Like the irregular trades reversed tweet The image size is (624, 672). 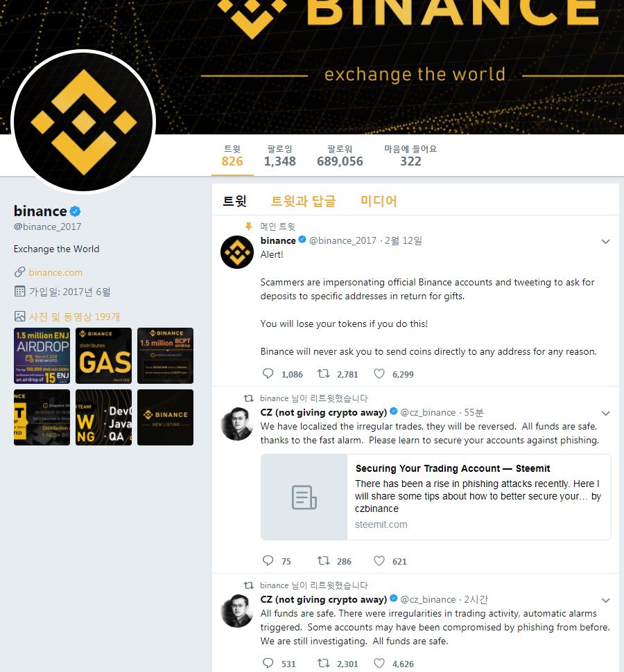tap(379, 560)
